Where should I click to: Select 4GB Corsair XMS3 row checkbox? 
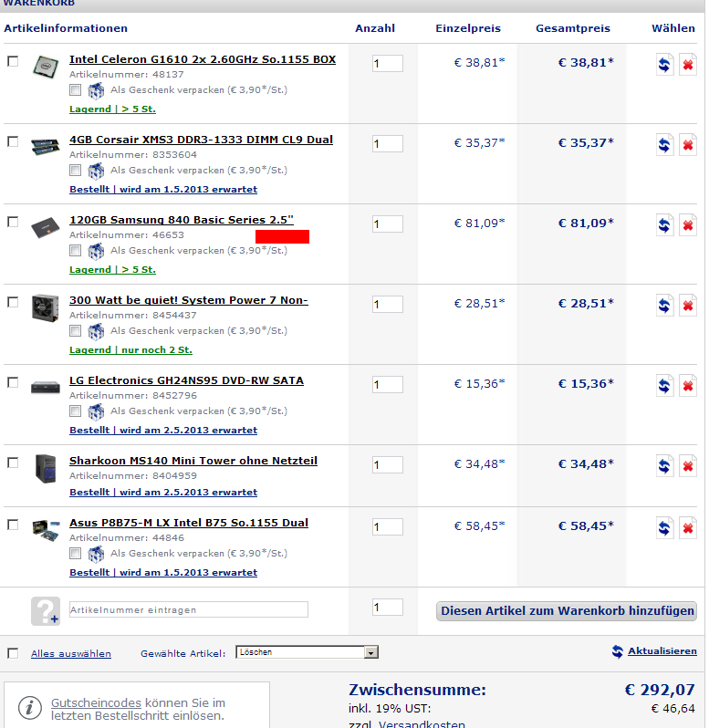pyautogui.click(x=13, y=141)
